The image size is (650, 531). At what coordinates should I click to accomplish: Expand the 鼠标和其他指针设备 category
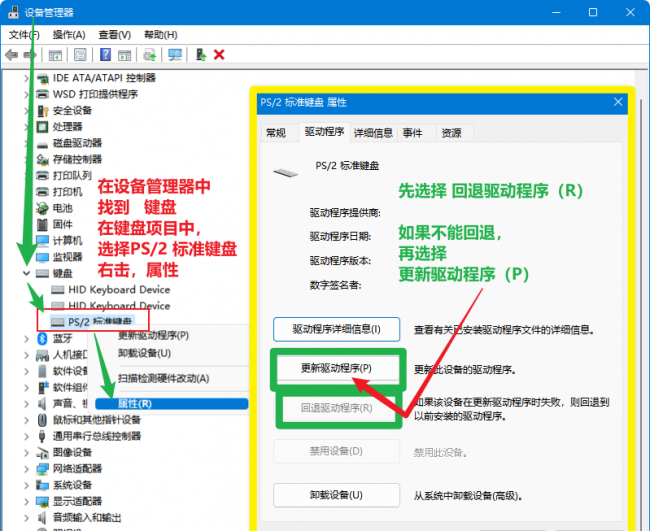point(27,420)
